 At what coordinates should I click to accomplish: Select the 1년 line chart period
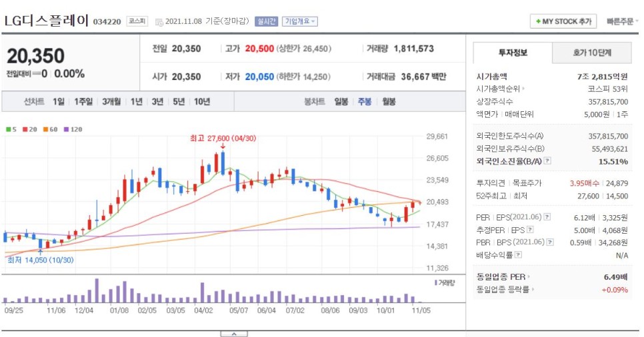pyautogui.click(x=137, y=101)
